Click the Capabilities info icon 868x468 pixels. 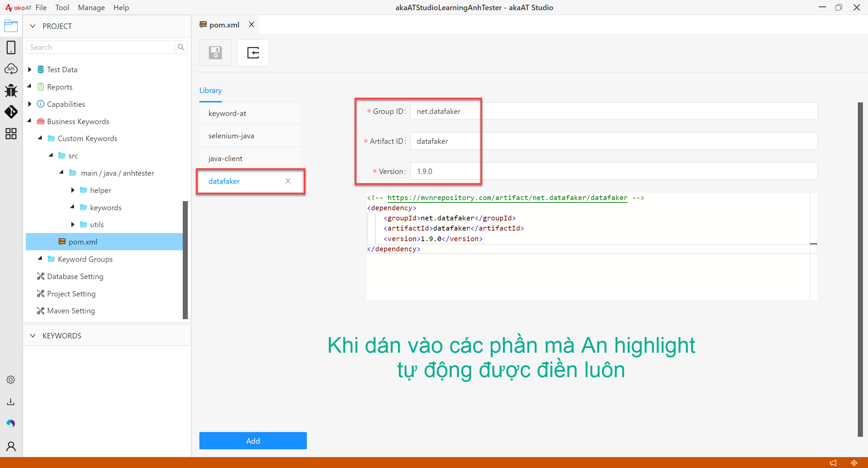pyautogui.click(x=41, y=104)
